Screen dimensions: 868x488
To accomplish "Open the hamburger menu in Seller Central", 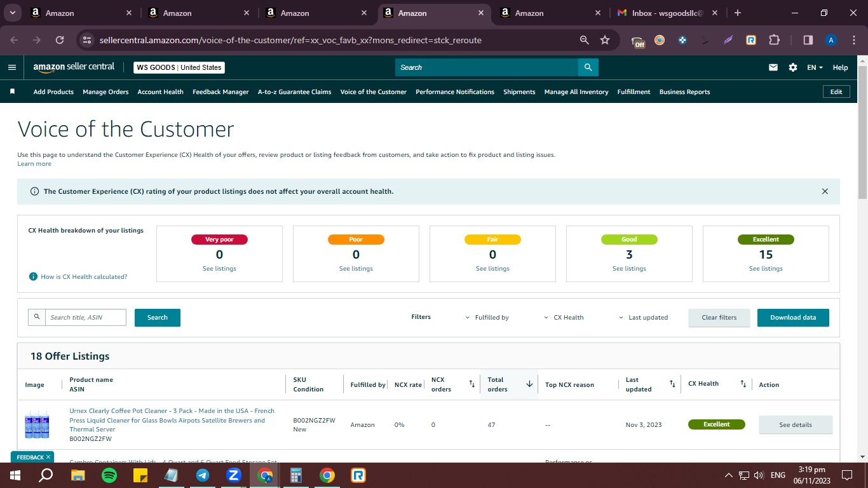I will click(x=12, y=67).
